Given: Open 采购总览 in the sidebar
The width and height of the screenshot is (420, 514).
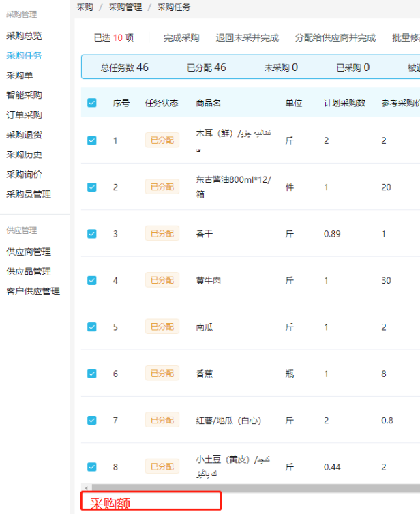Looking at the screenshot, I should click(x=24, y=35).
